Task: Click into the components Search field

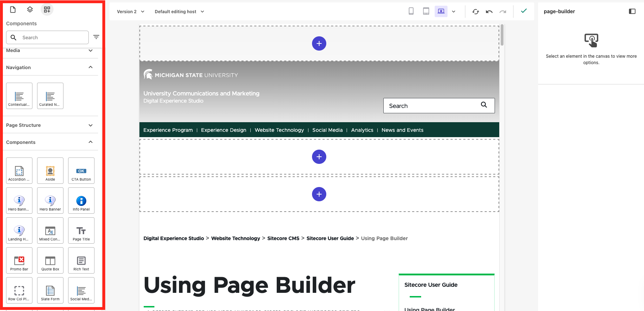Action: coord(47,37)
